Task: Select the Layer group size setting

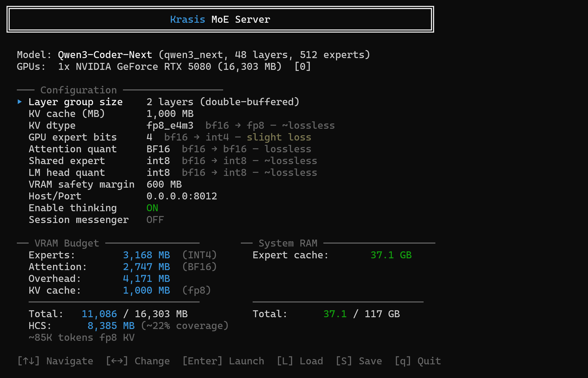Action: click(x=75, y=102)
